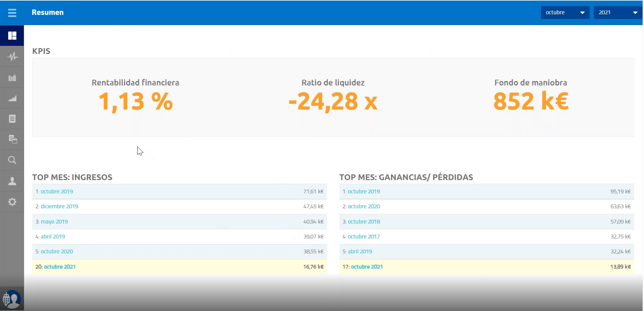Viewport: 644px width, 311px height.
Task: Open the document list sidebar icon
Action: coord(12,119)
